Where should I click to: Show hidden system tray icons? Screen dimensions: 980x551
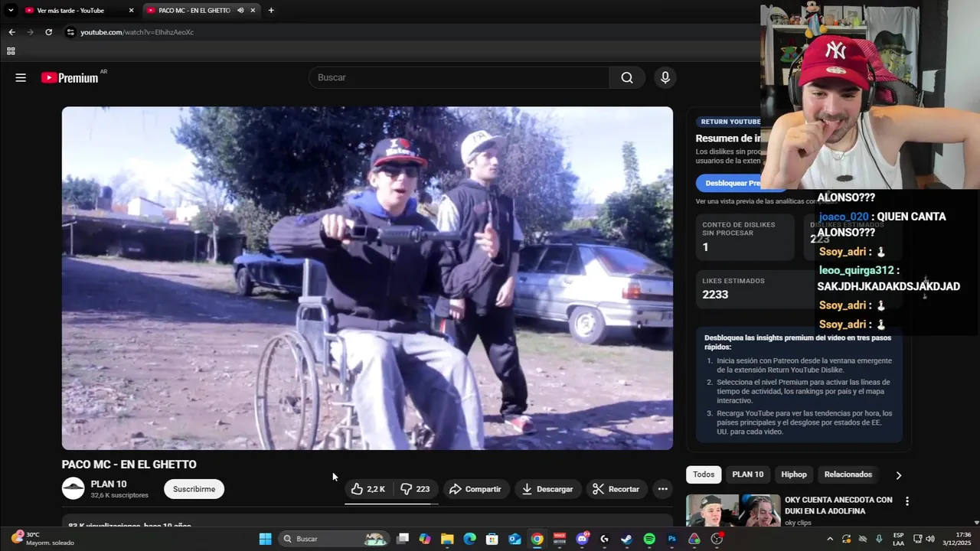coord(830,539)
